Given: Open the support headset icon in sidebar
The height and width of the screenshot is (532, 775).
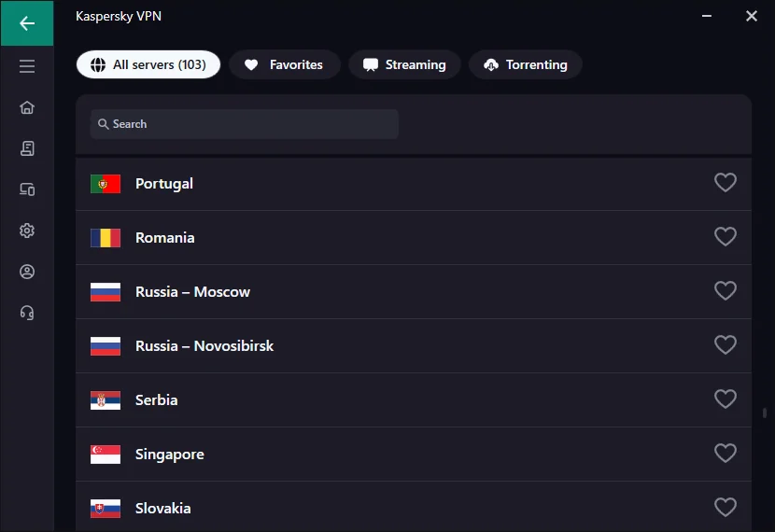Looking at the screenshot, I should coord(27,313).
